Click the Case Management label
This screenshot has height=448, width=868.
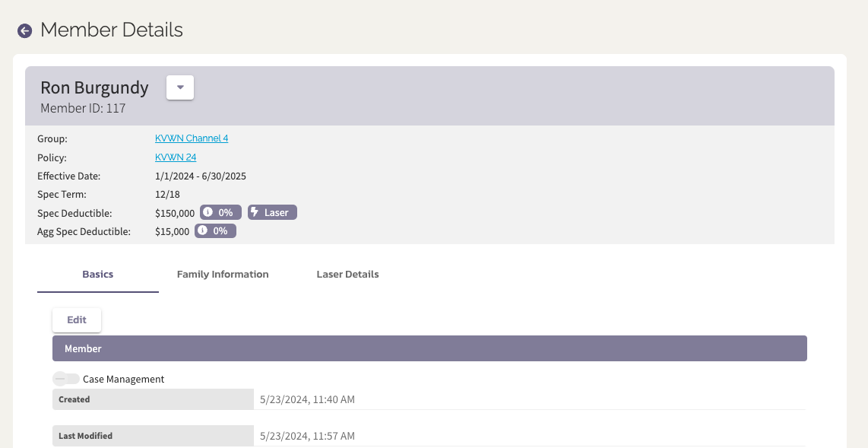click(123, 380)
